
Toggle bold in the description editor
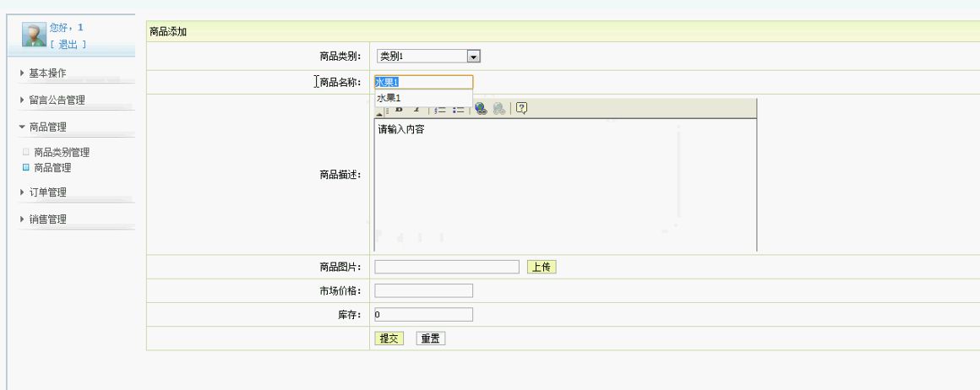point(399,110)
